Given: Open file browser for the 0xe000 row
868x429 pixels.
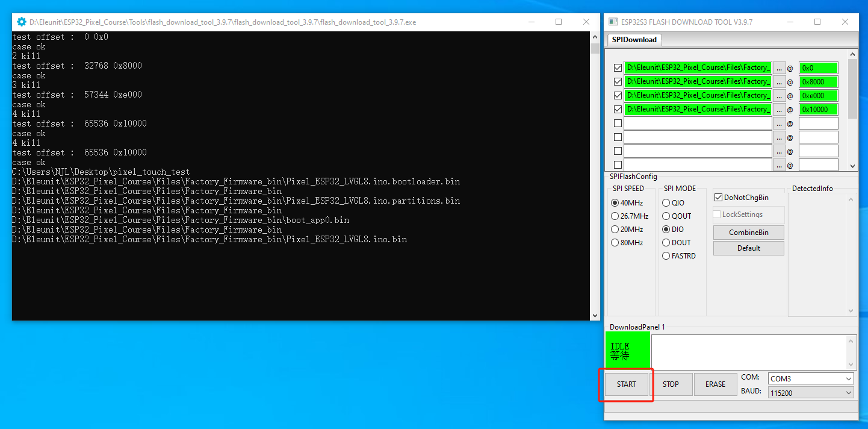Looking at the screenshot, I should (x=780, y=96).
